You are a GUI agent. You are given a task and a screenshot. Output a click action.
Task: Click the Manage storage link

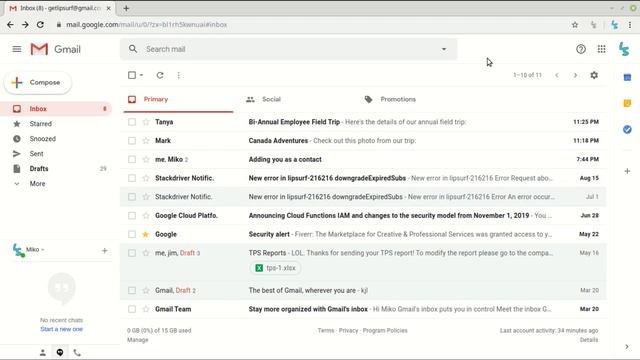click(138, 340)
